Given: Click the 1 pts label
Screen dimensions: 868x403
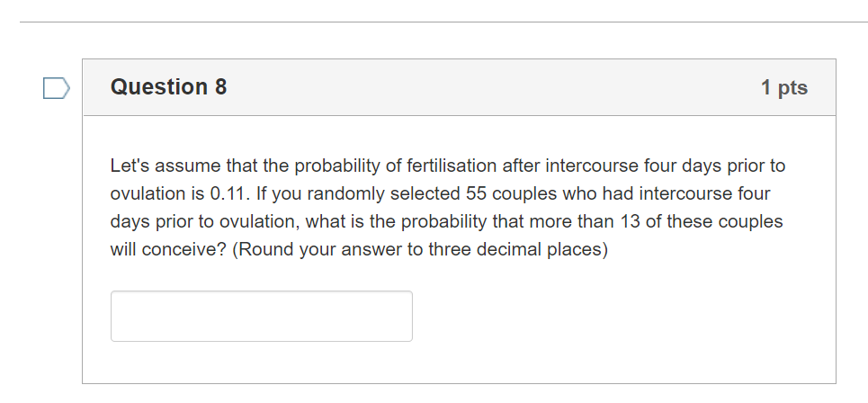Looking at the screenshot, I should point(783,87).
